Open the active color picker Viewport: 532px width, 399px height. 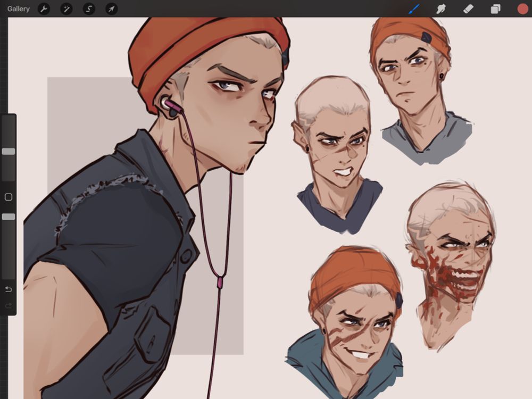[523, 9]
